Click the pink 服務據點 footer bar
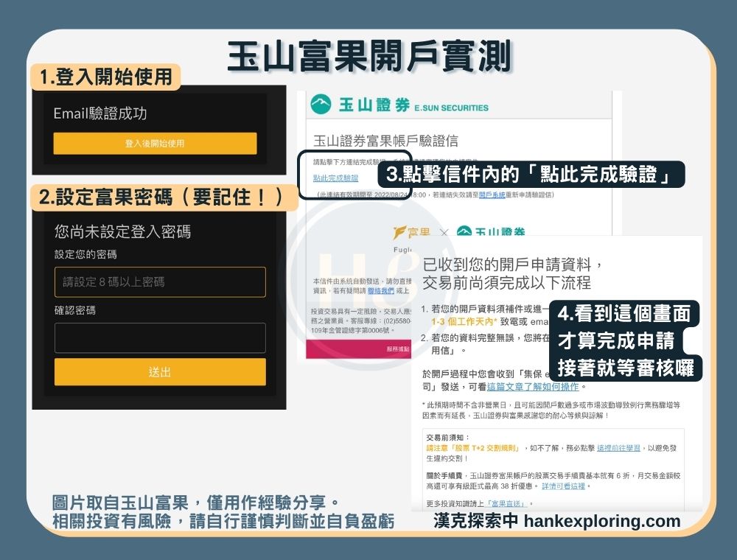 (359, 349)
